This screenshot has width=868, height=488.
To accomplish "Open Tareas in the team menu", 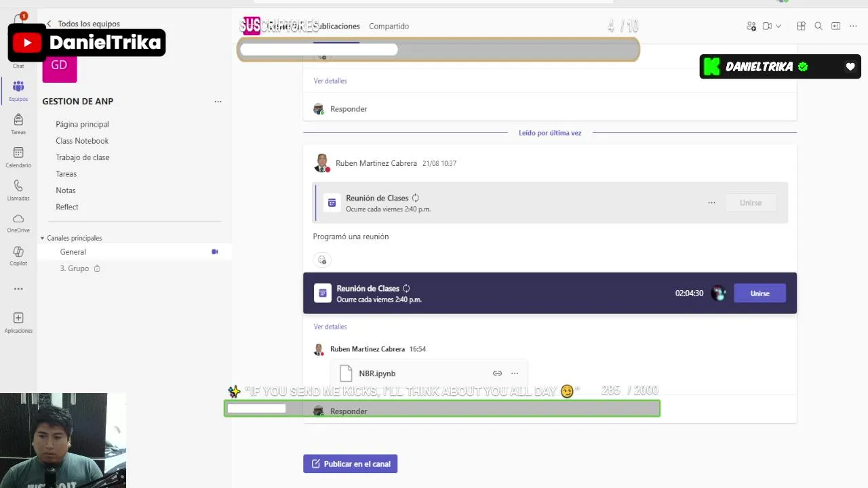I will [x=66, y=174].
